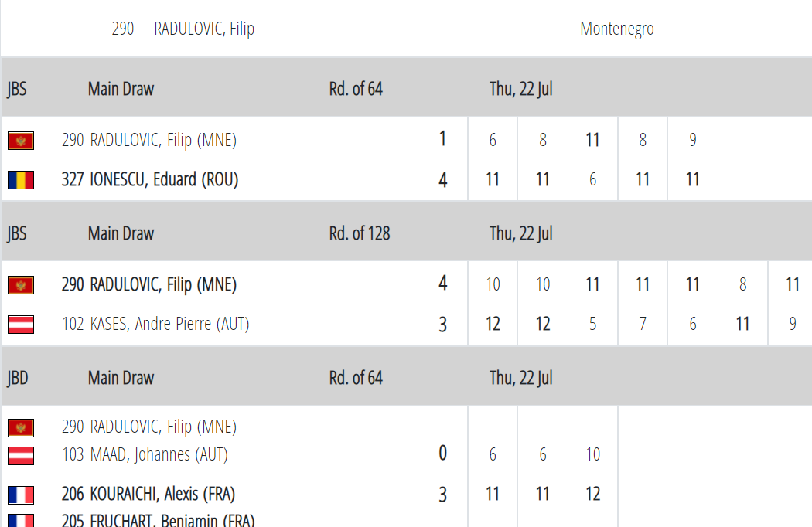Click the Austria flag beside Maad

[21, 455]
